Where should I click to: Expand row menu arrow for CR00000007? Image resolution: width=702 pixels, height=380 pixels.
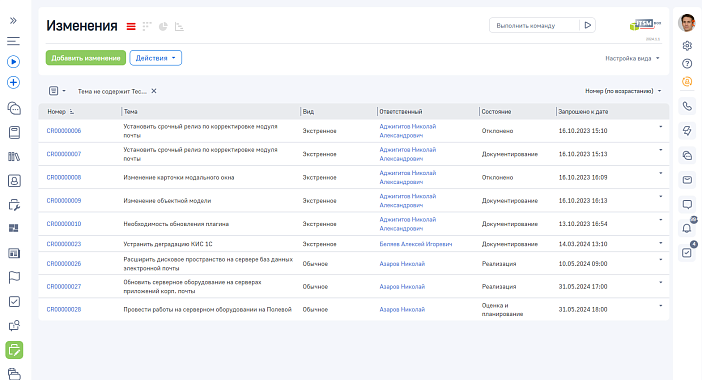[660, 150]
